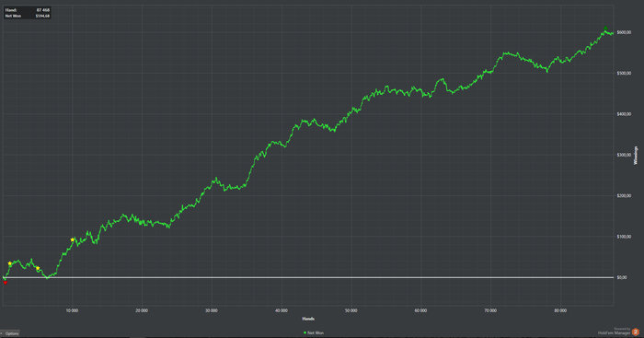
Task: Click the Hold'em Manager 2 logo
Action: click(x=636, y=332)
